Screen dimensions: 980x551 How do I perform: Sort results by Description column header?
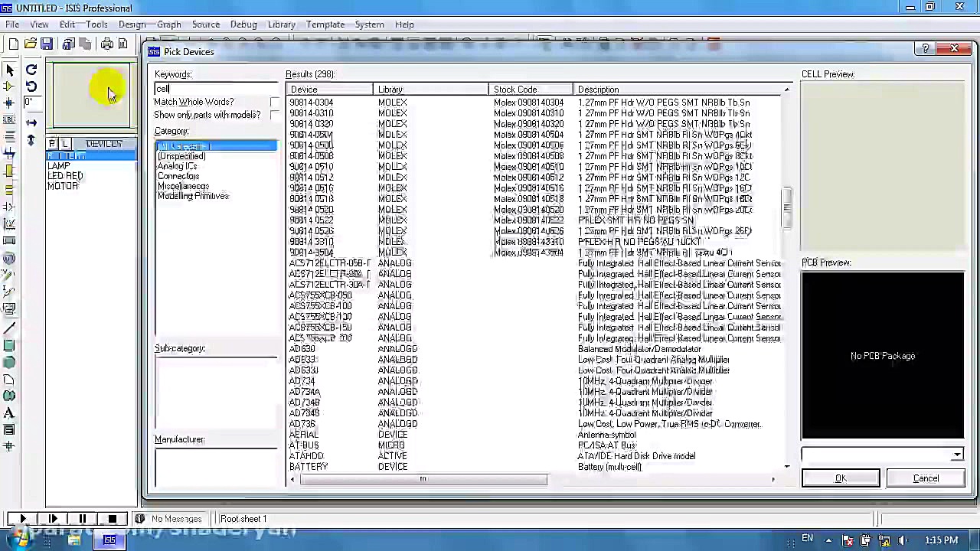click(677, 90)
